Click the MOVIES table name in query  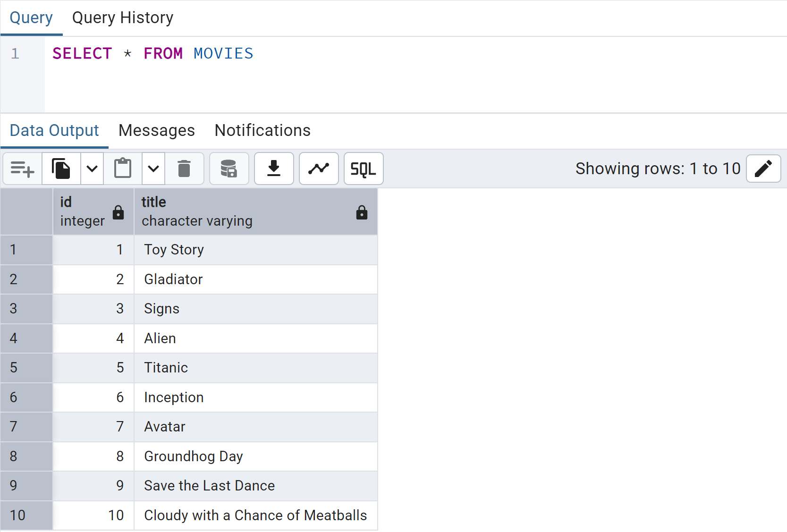click(223, 54)
